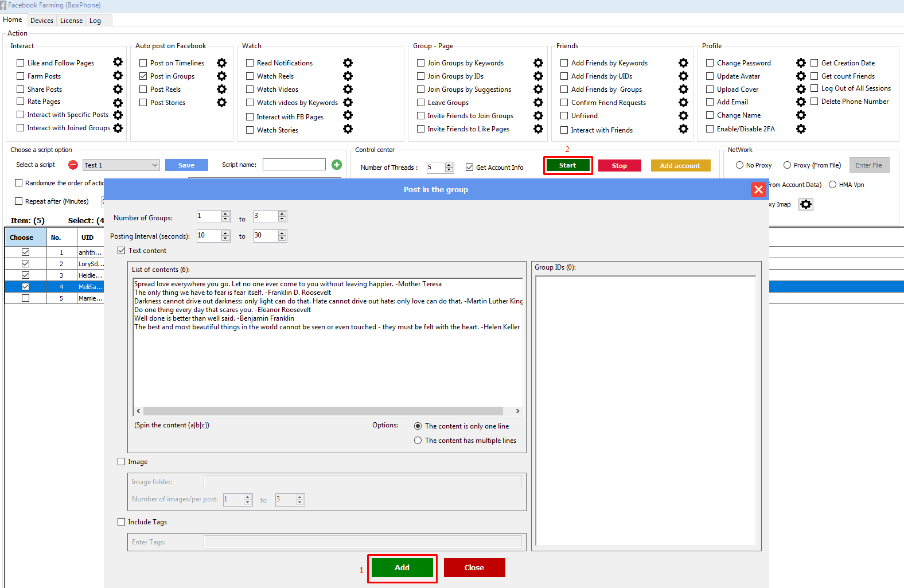The image size is (904, 588).
Task: Add new script with green plus icon
Action: tap(337, 165)
